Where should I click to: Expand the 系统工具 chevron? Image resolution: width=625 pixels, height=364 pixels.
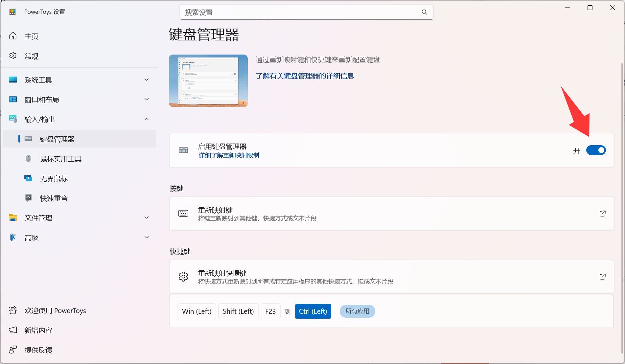tap(147, 80)
